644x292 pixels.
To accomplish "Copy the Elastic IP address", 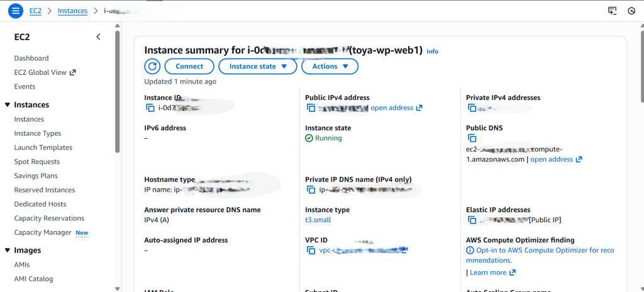I will tap(472, 220).
